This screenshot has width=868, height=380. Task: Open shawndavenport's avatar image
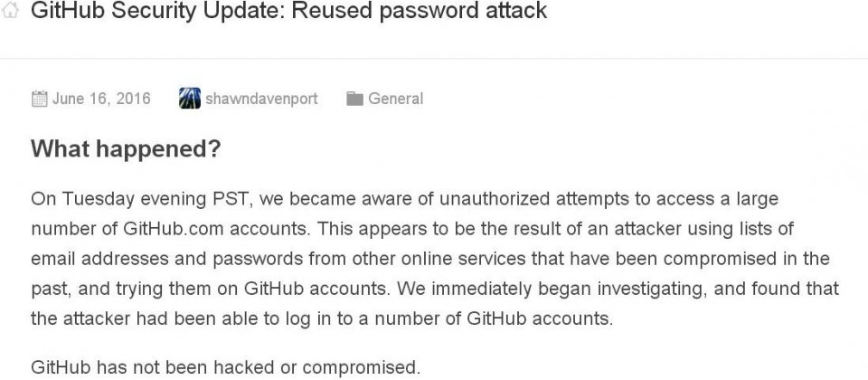190,99
